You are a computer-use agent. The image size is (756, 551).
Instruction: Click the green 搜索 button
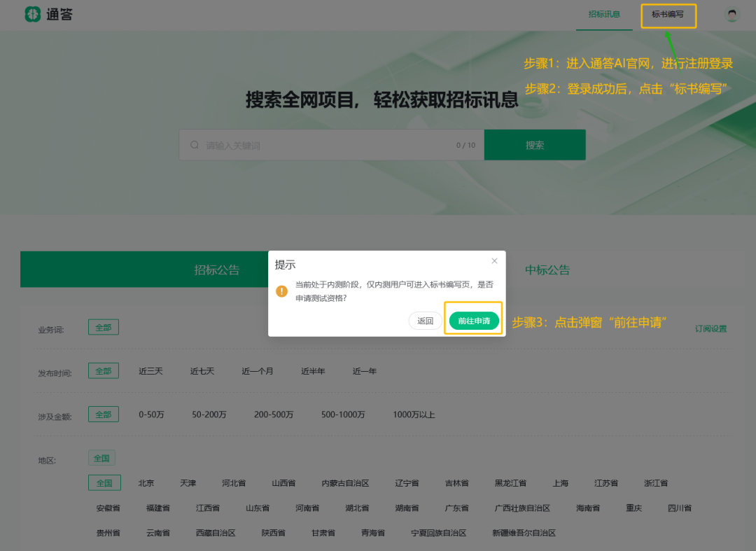[535, 145]
